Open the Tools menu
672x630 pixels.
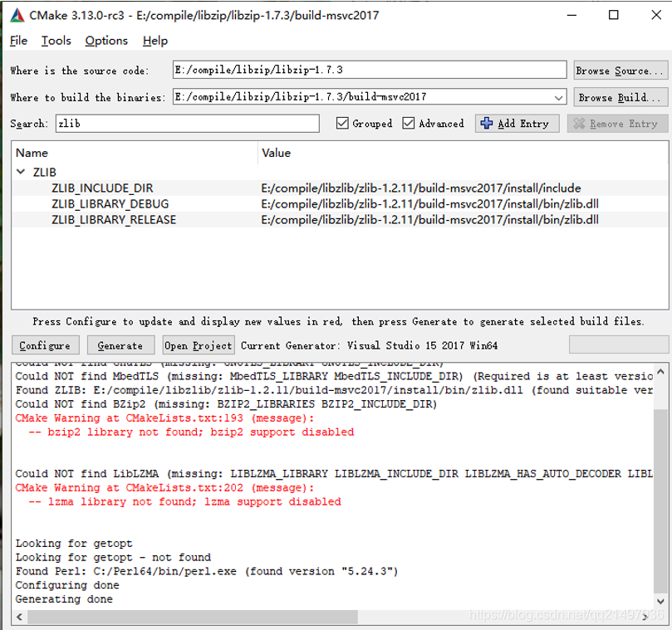56,41
